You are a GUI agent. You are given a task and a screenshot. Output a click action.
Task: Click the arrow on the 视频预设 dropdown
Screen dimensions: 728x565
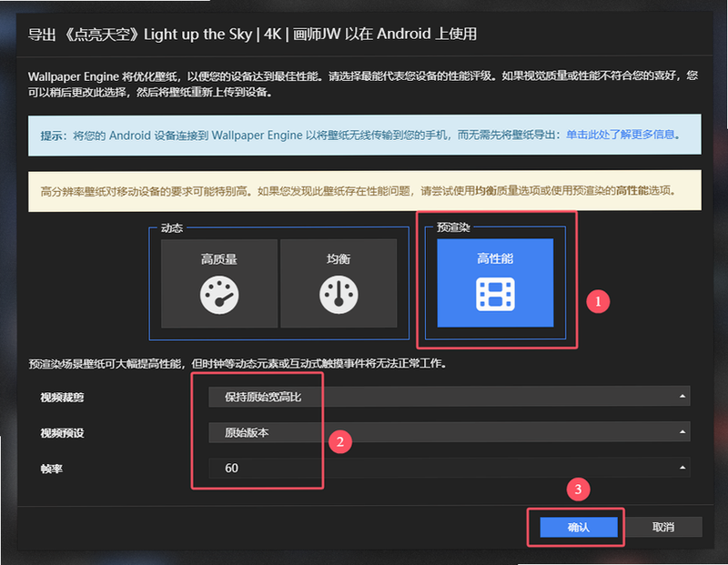[x=682, y=432]
